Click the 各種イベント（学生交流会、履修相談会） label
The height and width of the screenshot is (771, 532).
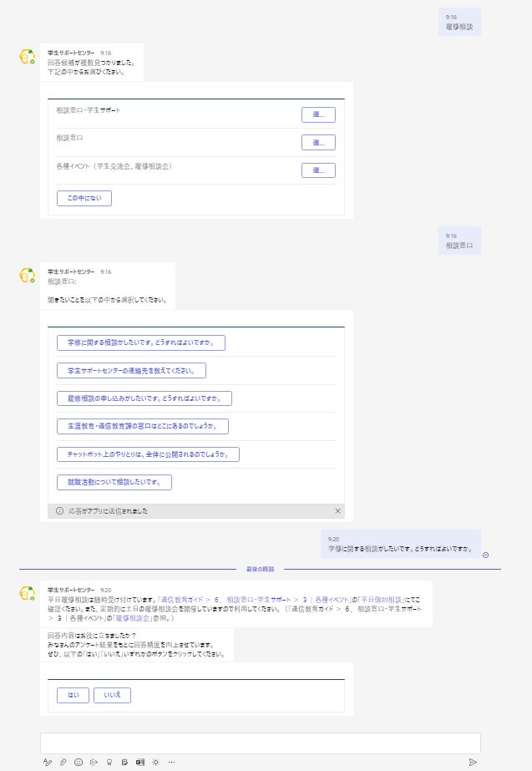(x=114, y=166)
